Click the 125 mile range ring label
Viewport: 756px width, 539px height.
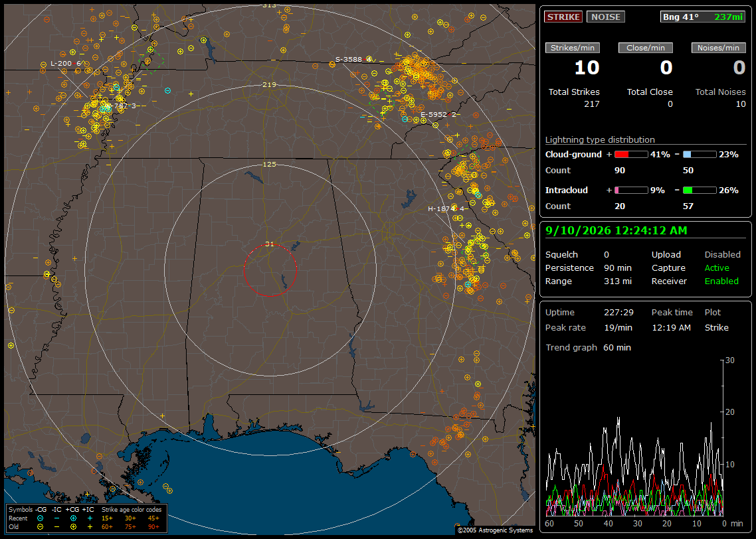coord(269,164)
